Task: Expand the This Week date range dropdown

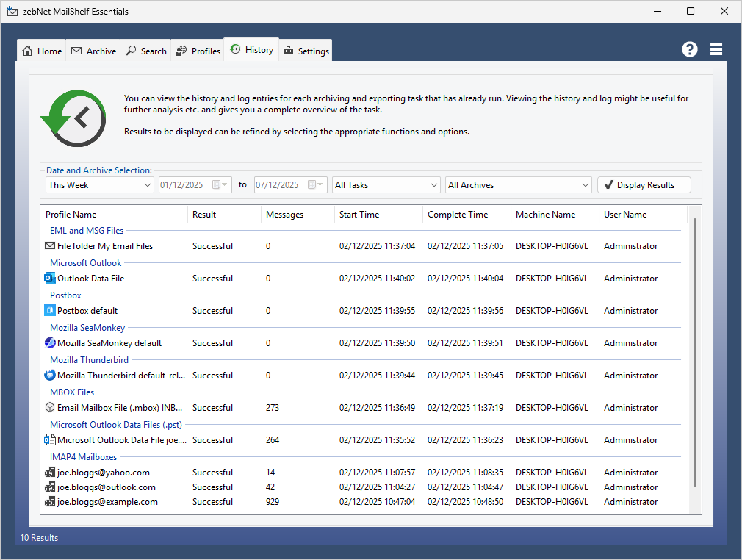Action: click(x=148, y=185)
